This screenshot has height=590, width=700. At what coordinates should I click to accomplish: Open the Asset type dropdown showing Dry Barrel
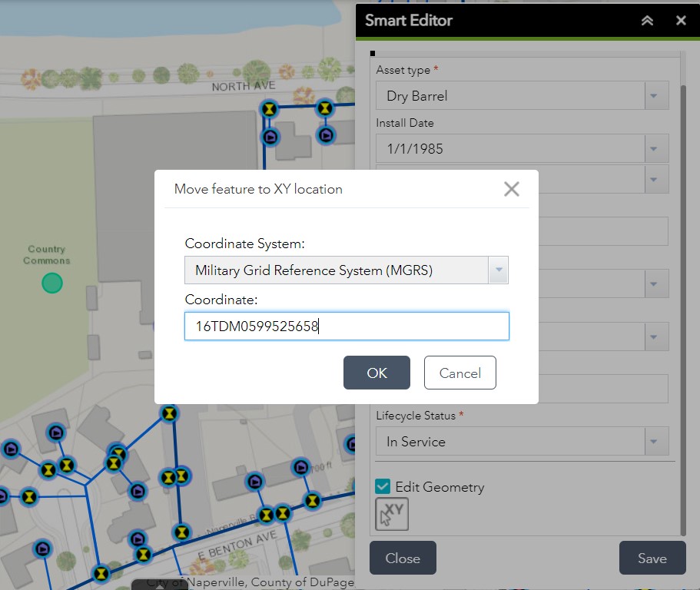point(655,95)
